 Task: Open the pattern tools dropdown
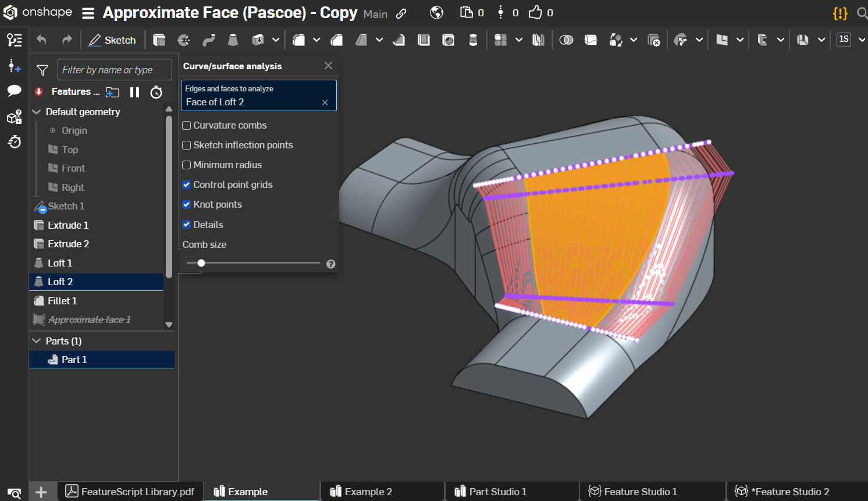518,40
